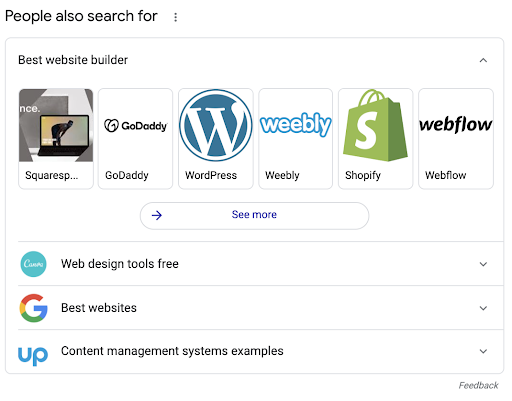Select Content management systems examples row
Viewport: 512px width, 401px height.
pyautogui.click(x=260, y=351)
